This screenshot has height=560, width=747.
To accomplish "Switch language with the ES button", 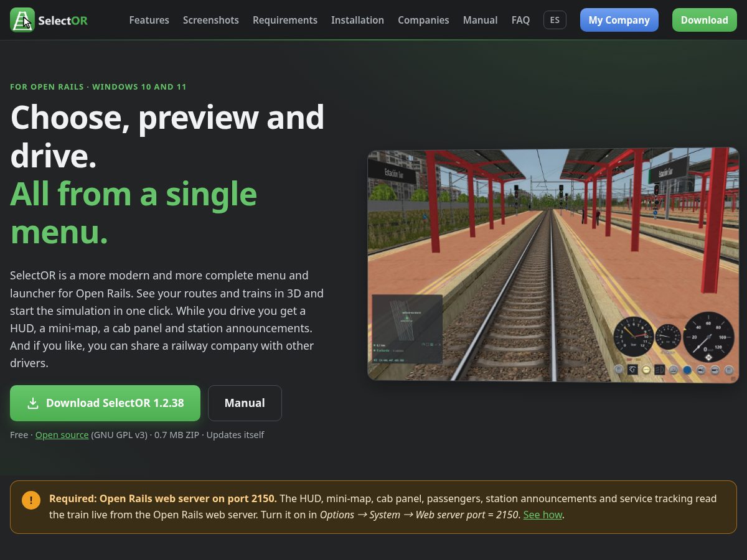I will 555,20.
